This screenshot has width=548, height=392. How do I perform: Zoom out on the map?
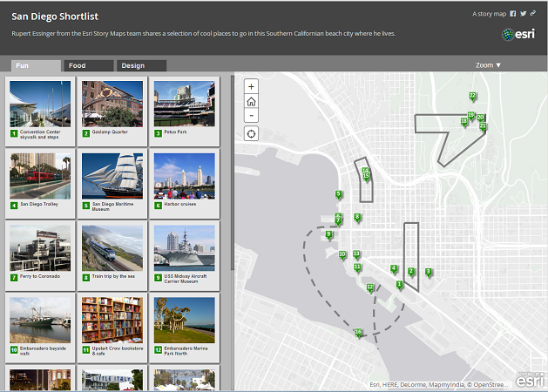click(252, 116)
